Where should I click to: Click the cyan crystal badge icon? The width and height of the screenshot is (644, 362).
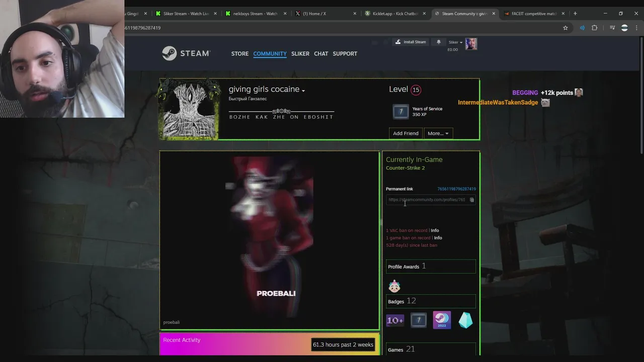click(x=465, y=320)
